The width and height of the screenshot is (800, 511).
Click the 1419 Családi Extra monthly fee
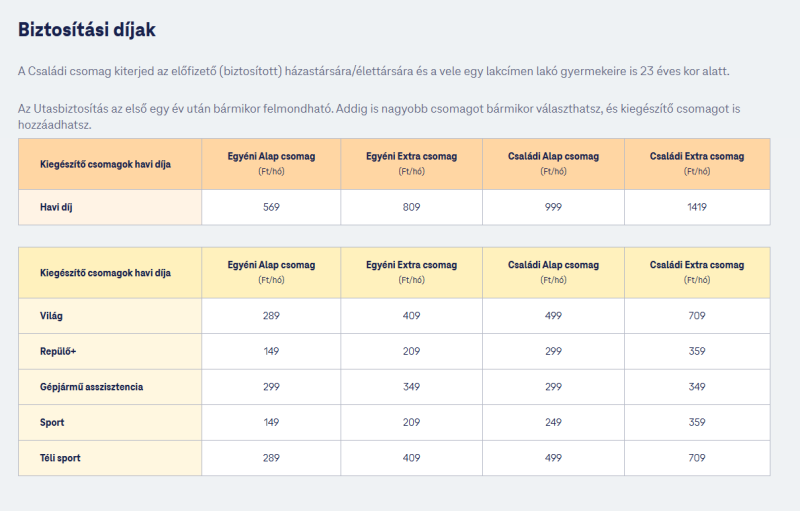point(697,207)
